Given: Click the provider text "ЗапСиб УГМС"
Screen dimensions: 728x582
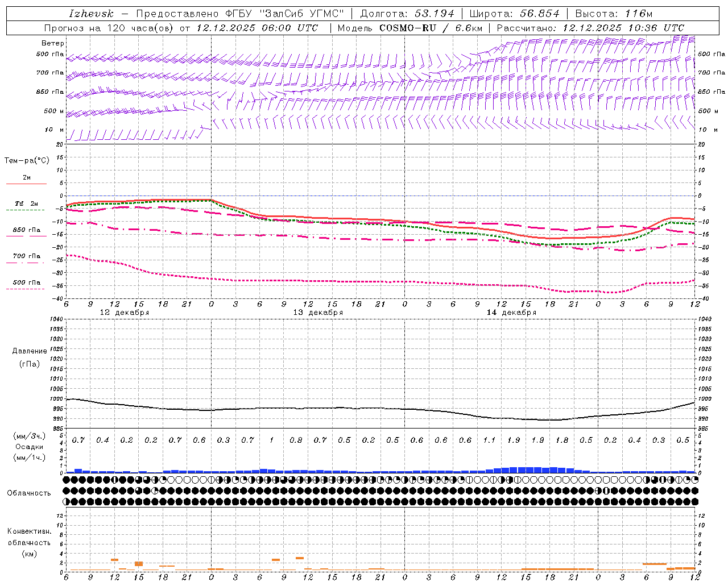Looking at the screenshot, I should point(302,14).
